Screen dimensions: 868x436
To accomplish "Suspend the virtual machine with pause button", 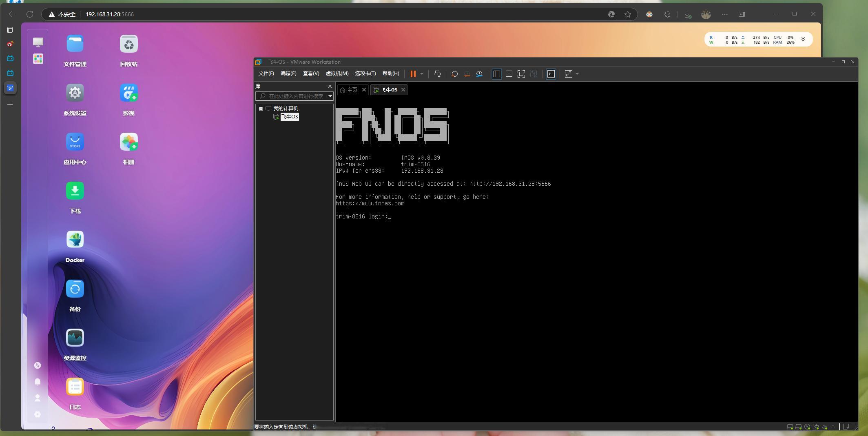I will coord(413,74).
